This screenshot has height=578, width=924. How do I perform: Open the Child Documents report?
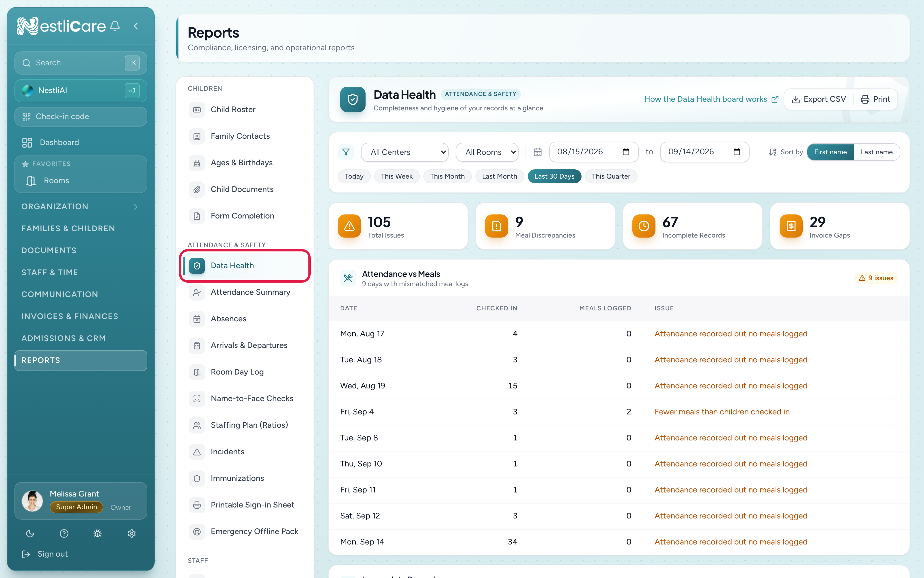pyautogui.click(x=245, y=189)
